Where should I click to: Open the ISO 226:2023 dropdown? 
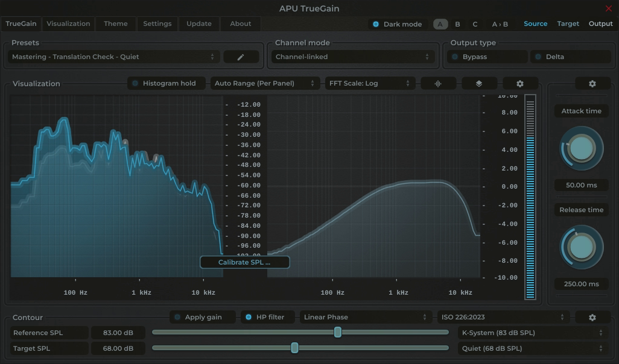tap(503, 317)
